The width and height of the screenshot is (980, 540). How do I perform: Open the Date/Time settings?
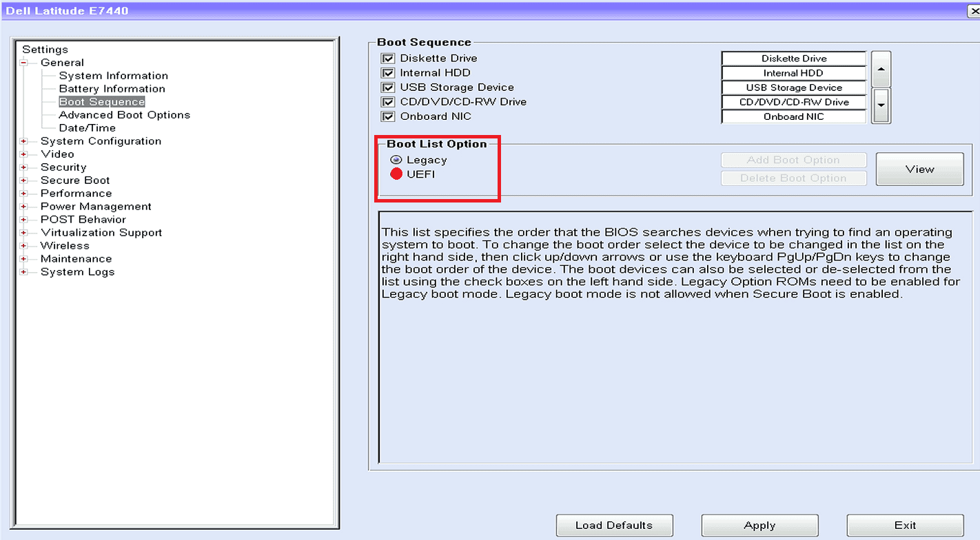(x=88, y=128)
